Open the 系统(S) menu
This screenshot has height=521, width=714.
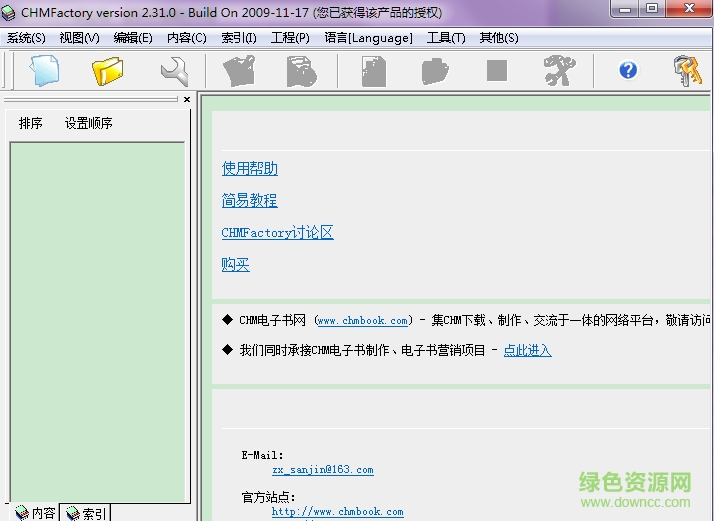(x=26, y=38)
